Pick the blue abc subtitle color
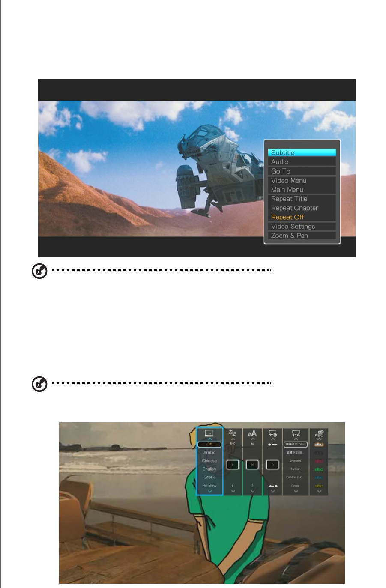 pyautogui.click(x=319, y=478)
